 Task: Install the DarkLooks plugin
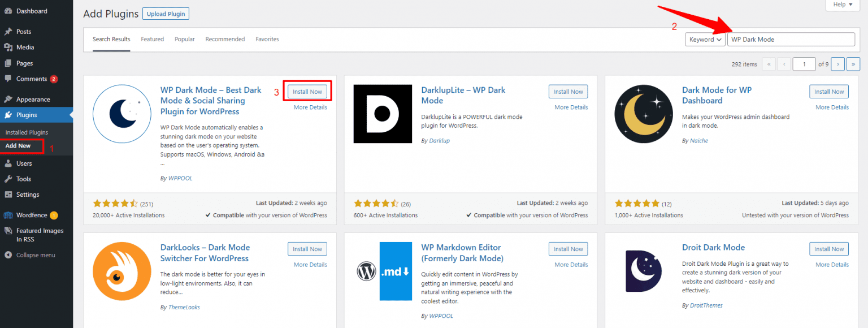pos(307,249)
